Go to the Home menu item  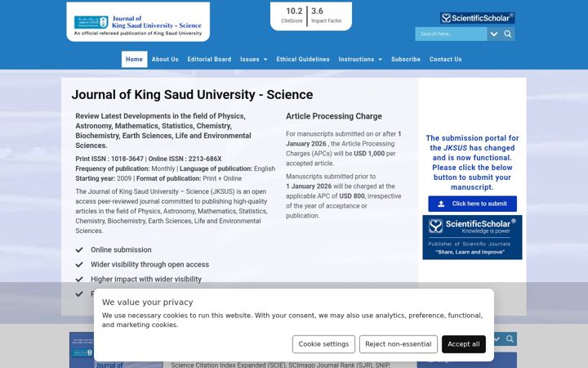(134, 60)
